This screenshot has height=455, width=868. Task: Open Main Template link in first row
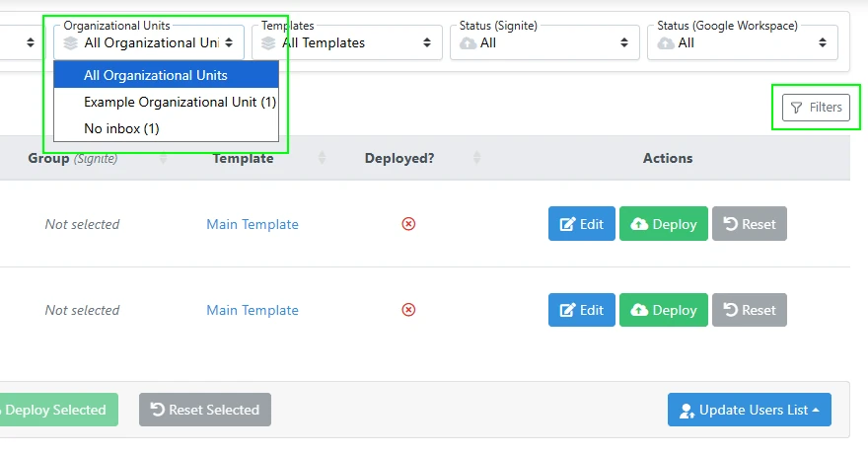tap(253, 224)
